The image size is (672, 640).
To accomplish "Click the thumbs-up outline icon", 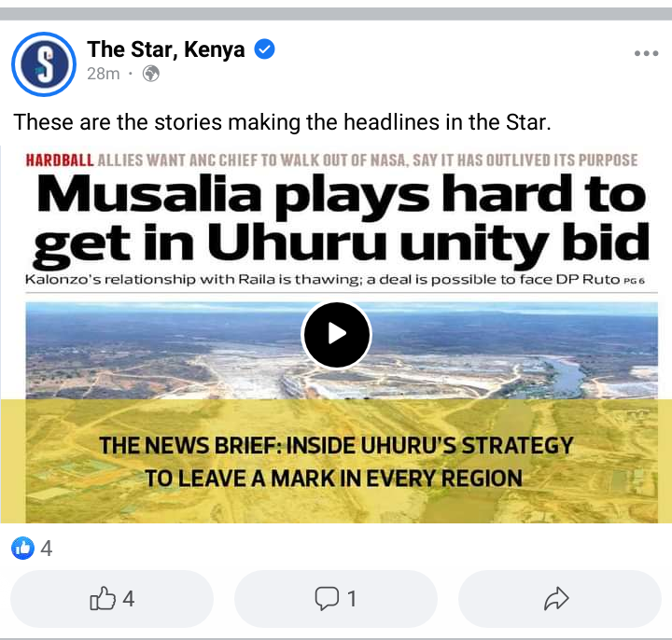I will click(103, 598).
